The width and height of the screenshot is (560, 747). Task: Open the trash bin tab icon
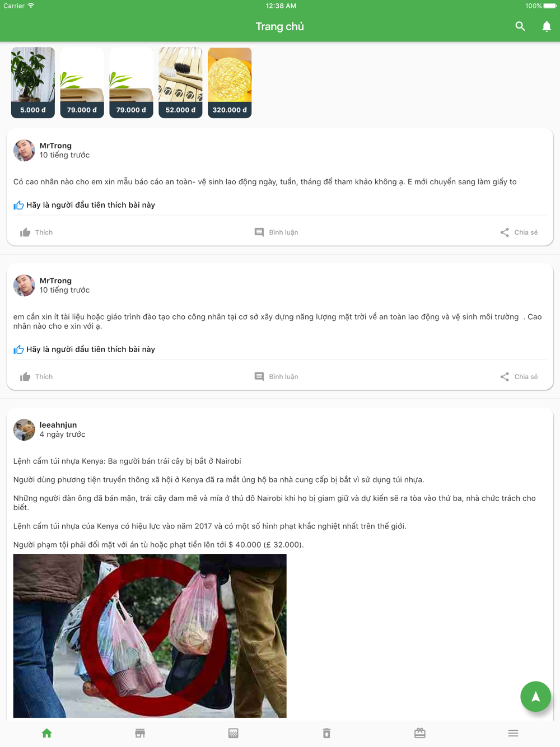coord(326,733)
